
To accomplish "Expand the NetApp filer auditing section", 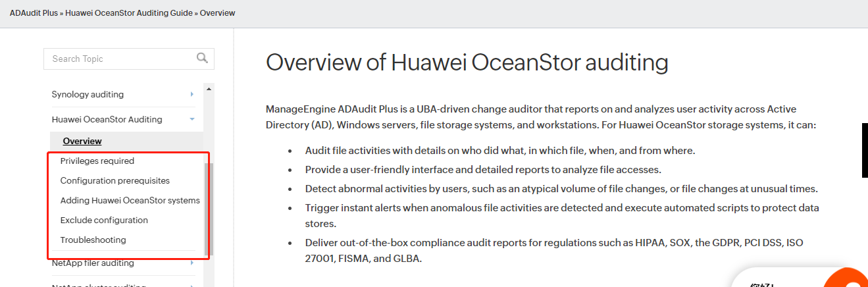I will pos(191,263).
